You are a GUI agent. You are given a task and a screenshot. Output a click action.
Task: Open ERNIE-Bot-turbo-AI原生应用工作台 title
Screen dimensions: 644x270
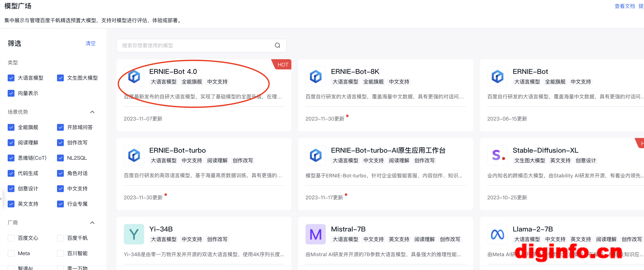(388, 150)
